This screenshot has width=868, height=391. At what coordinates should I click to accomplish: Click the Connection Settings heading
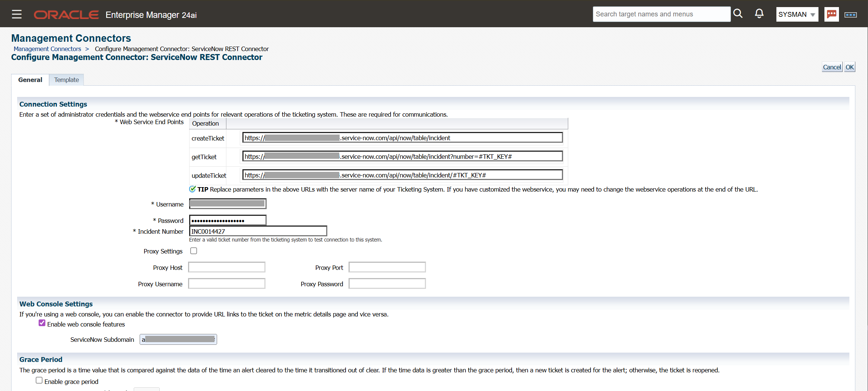coord(53,104)
